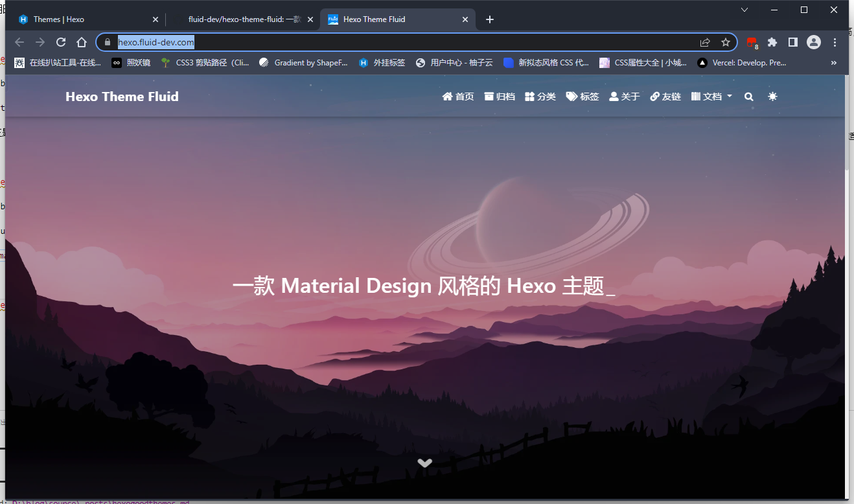Open the 分类 categories page
Screen dimensions: 854x504
point(540,97)
